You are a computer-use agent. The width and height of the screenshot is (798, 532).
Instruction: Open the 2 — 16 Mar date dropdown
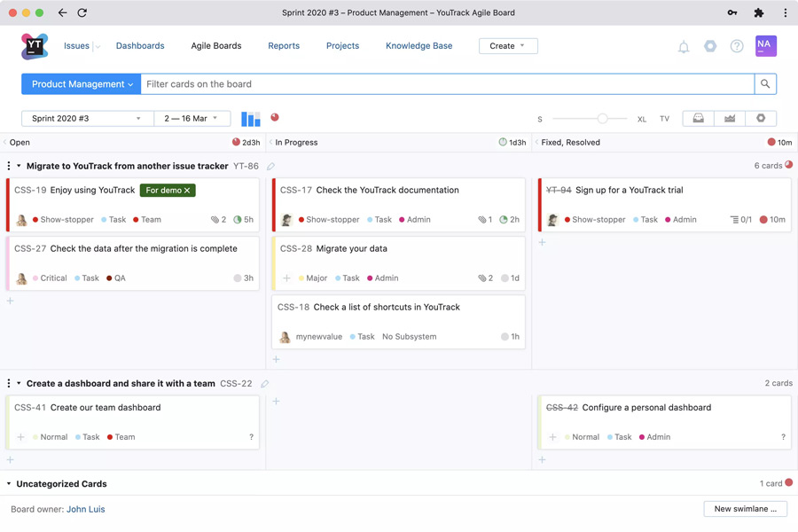192,119
